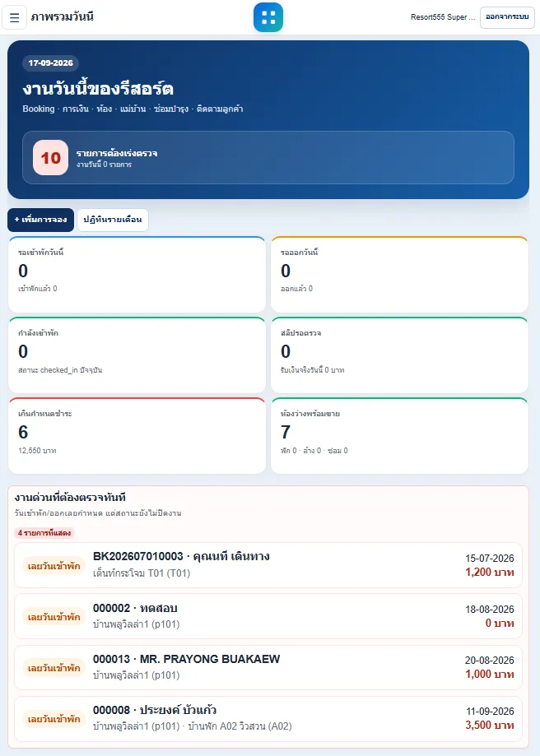The width and height of the screenshot is (540, 756).
Task: Open booking 000002 ทดสอบ row
Action: point(268,616)
